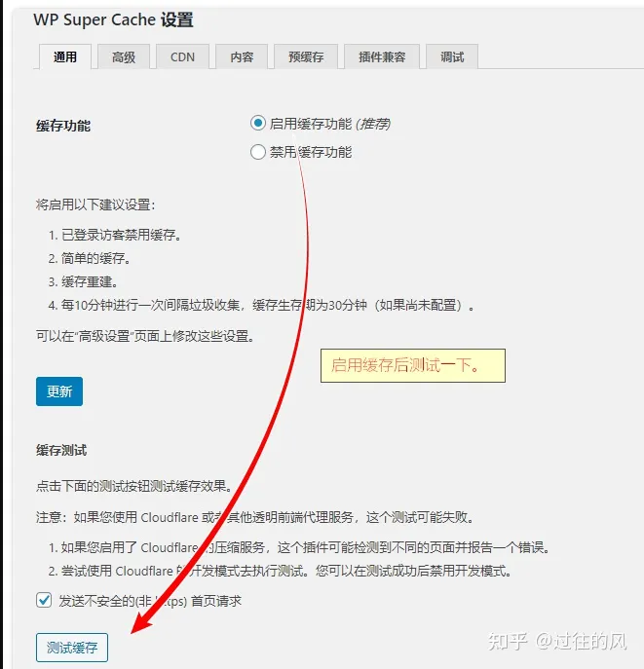Screen dimensions: 644x669
Task: Open the 插件兼容 tab
Action: tap(382, 56)
